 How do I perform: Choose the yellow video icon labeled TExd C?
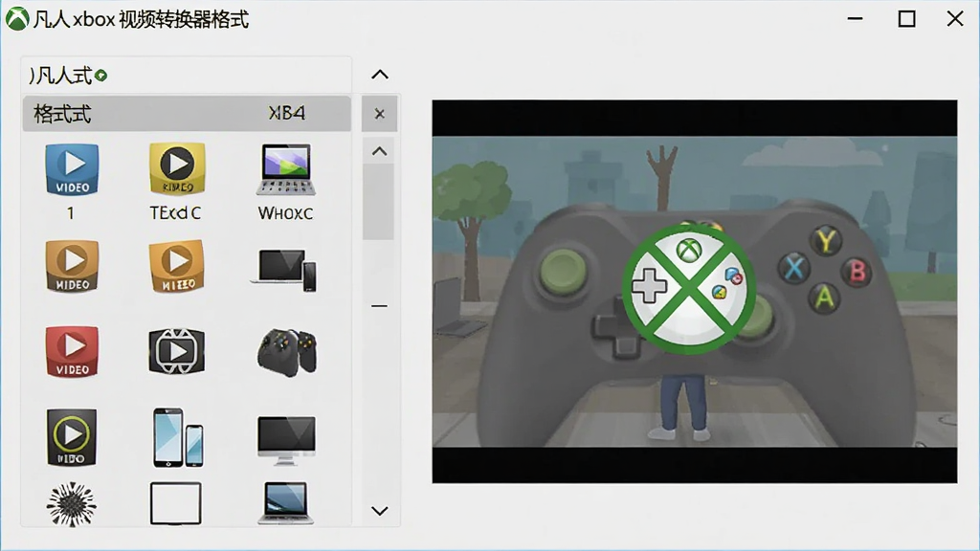[177, 168]
